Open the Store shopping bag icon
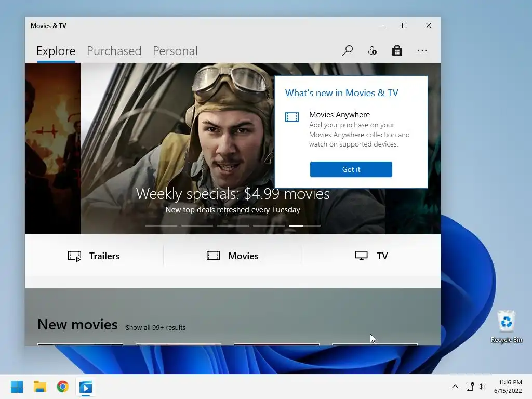This screenshot has height=399, width=532. click(x=397, y=50)
